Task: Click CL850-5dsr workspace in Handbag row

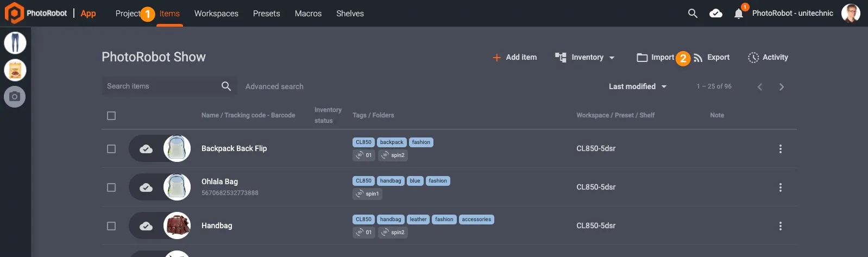Action: [x=596, y=225]
